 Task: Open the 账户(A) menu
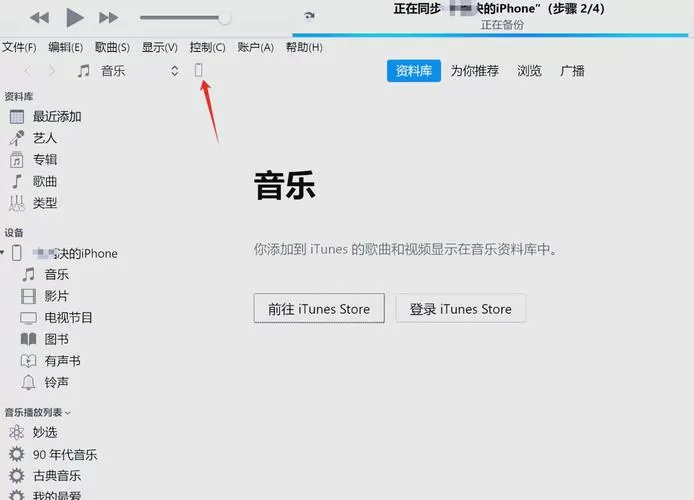(x=255, y=47)
